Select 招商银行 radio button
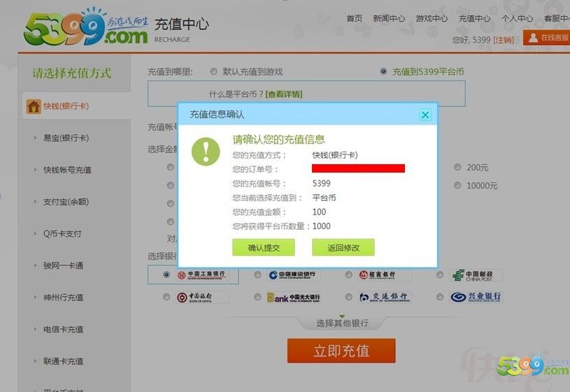Image resolution: width=570 pixels, height=392 pixels. [x=348, y=275]
